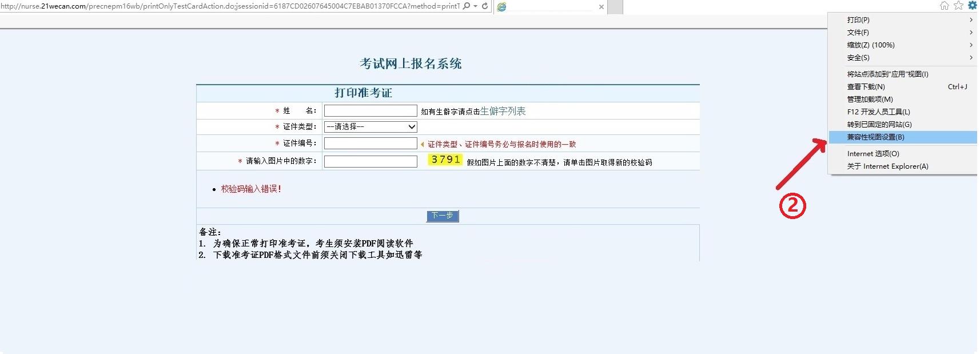The height and width of the screenshot is (354, 980).
Task: Click the Internet Explorer tab favicon
Action: pos(502,7)
